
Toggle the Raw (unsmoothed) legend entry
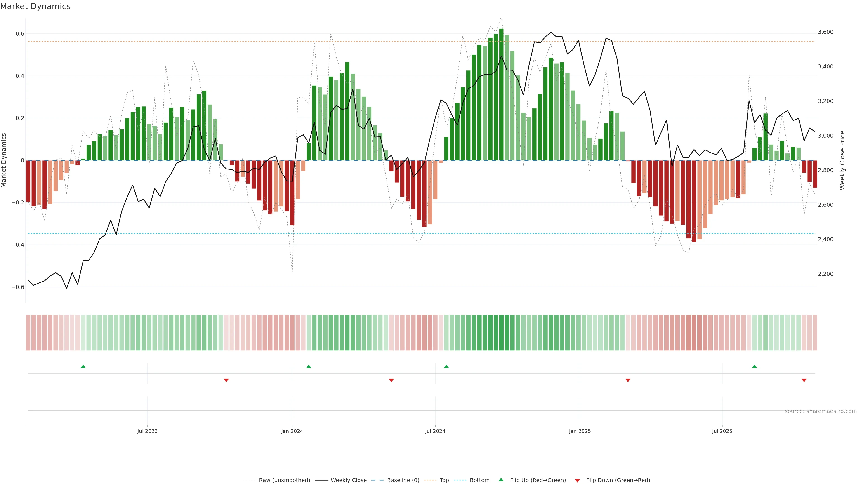click(284, 480)
